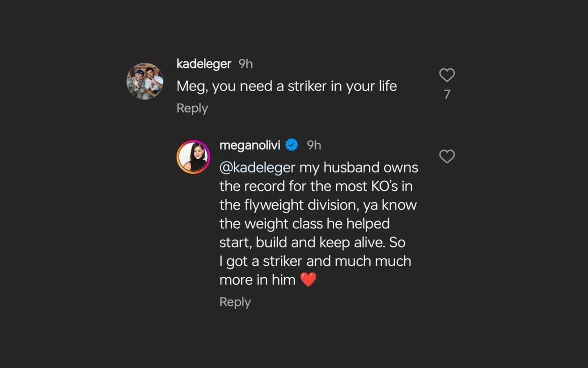The height and width of the screenshot is (368, 588).
Task: Unlike kadeleger's comment by tapping the heart again
Action: pyautogui.click(x=447, y=75)
